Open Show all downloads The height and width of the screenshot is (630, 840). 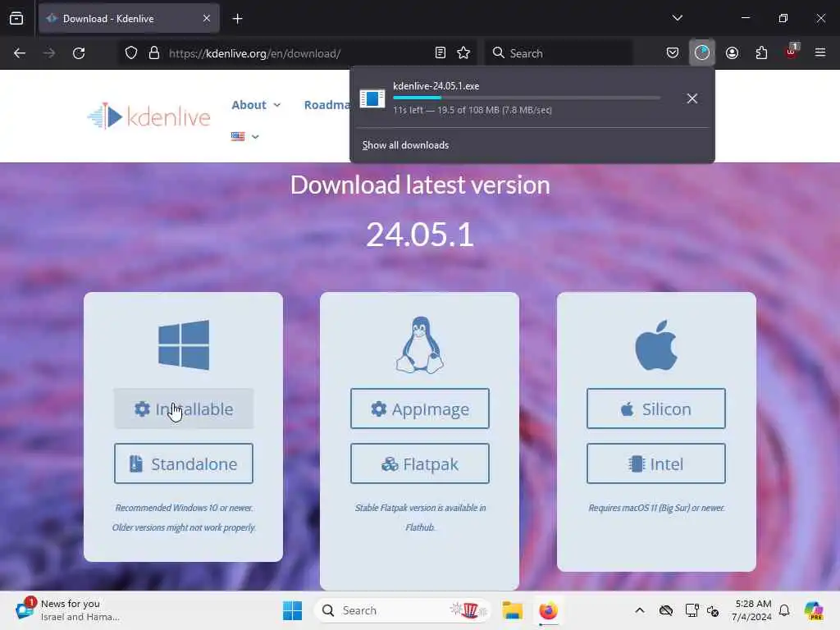(405, 145)
